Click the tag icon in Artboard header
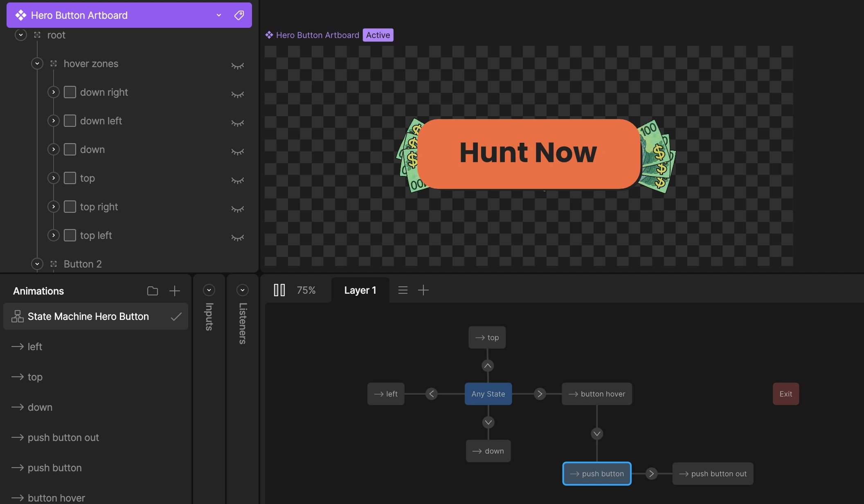Image resolution: width=864 pixels, height=504 pixels. (239, 15)
